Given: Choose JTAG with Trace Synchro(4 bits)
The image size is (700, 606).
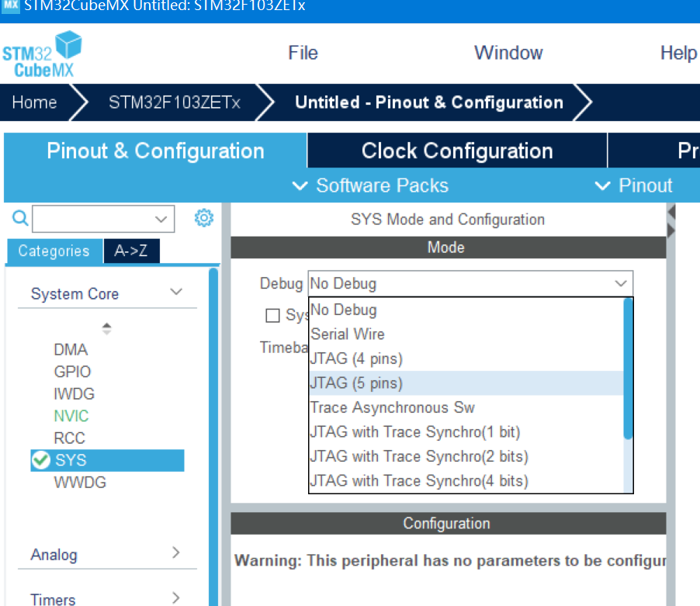Looking at the screenshot, I should tap(466, 481).
